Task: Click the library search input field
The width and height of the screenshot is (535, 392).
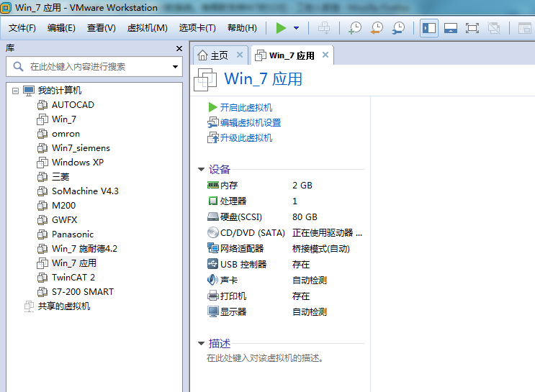Action: click(94, 67)
